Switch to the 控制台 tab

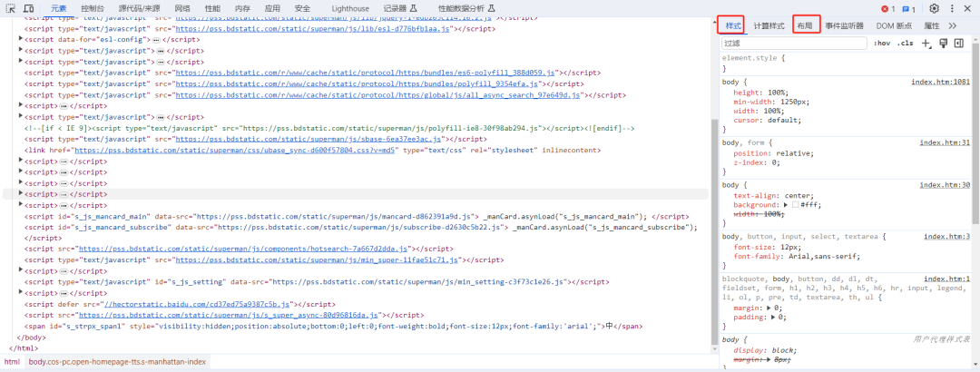[92, 8]
